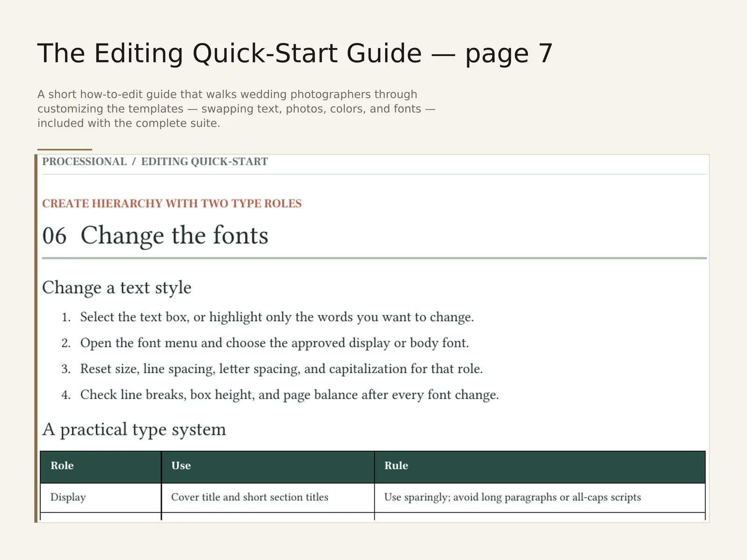
Task: Click the "Use" table header
Action: (268, 467)
